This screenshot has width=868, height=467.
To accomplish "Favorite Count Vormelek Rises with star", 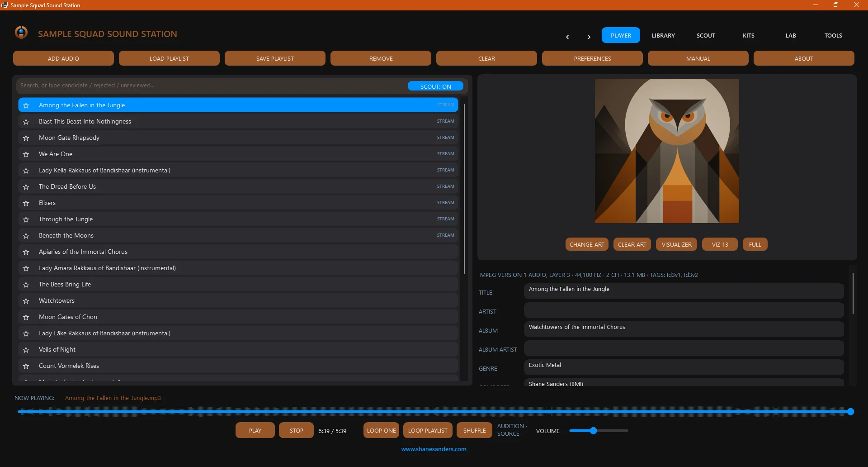I will click(26, 366).
